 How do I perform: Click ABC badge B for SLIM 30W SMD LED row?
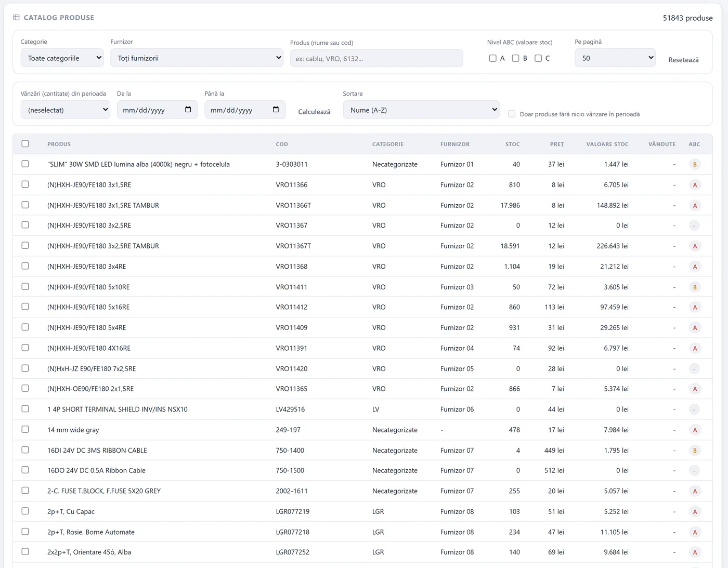tap(695, 164)
